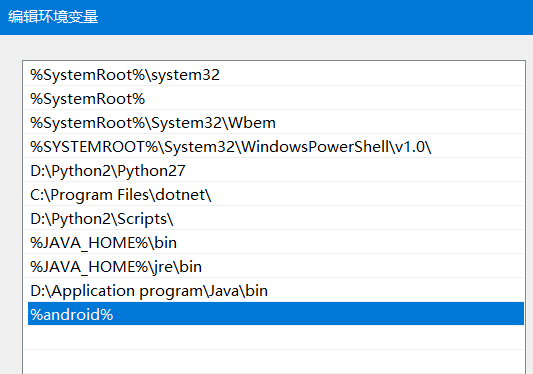Select the %JAVA_HOME%\bin entry
Viewport: 533px width, 374px height.
[274, 243]
